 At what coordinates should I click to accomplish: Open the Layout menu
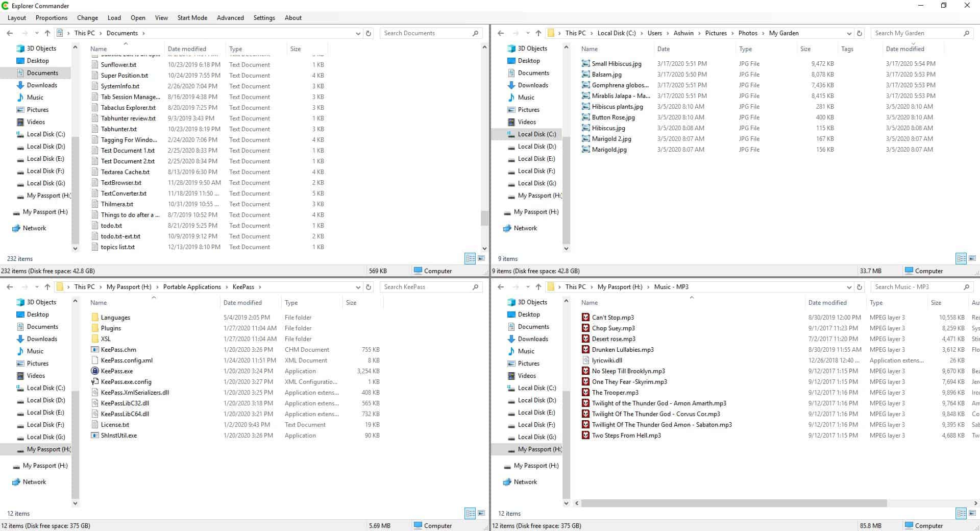click(17, 18)
